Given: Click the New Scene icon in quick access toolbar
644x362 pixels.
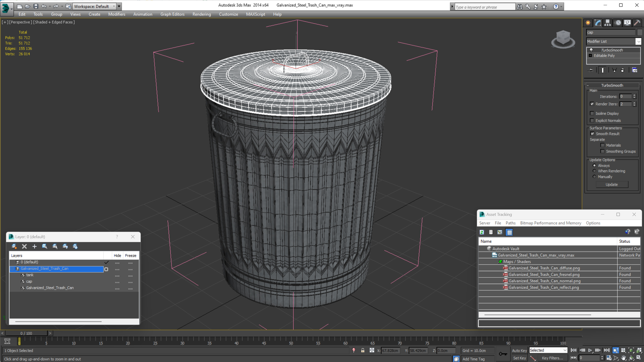Looking at the screenshot, I should (x=19, y=6).
